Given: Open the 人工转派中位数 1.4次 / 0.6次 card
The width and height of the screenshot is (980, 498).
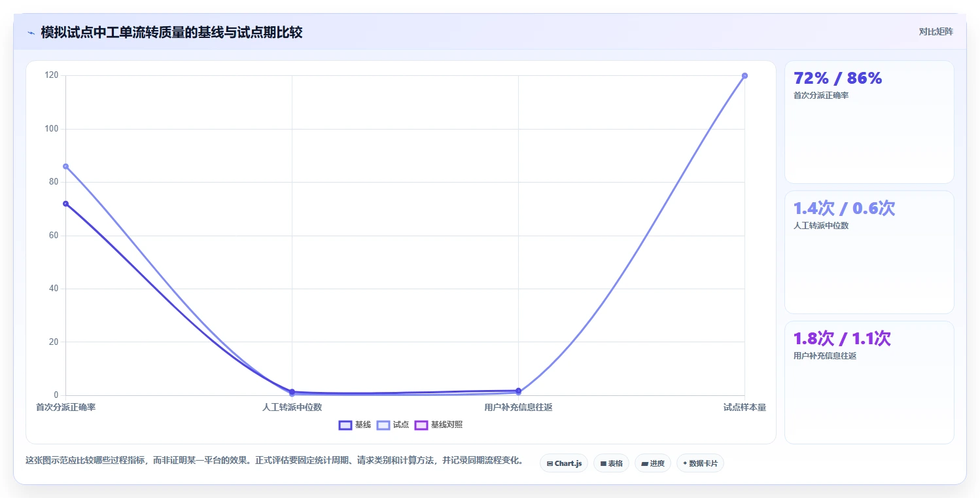Looking at the screenshot, I should (869, 252).
